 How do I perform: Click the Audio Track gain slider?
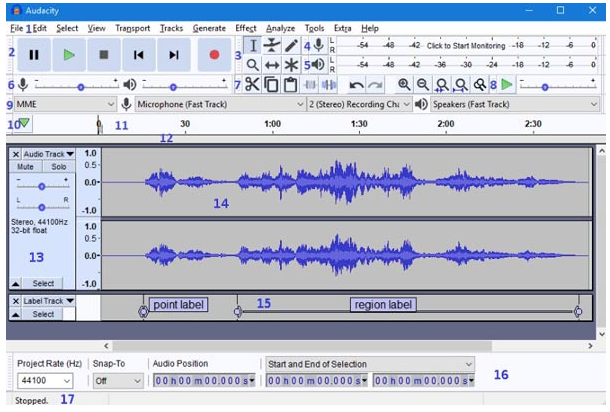[42, 186]
